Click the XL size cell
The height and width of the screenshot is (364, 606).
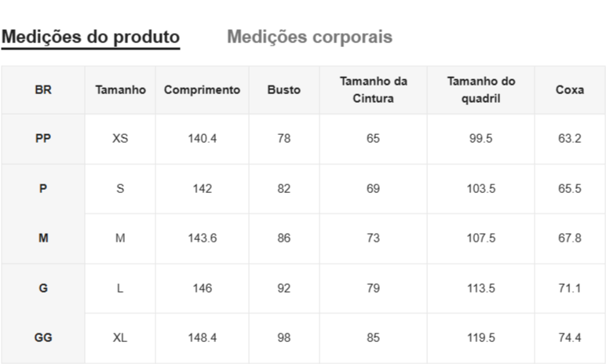point(120,337)
